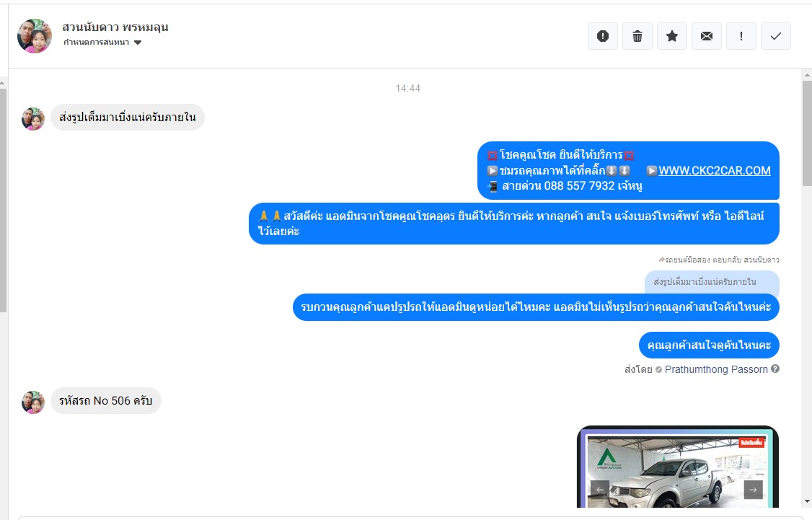Click help icon beside Prathumthong Passorn

(x=775, y=369)
